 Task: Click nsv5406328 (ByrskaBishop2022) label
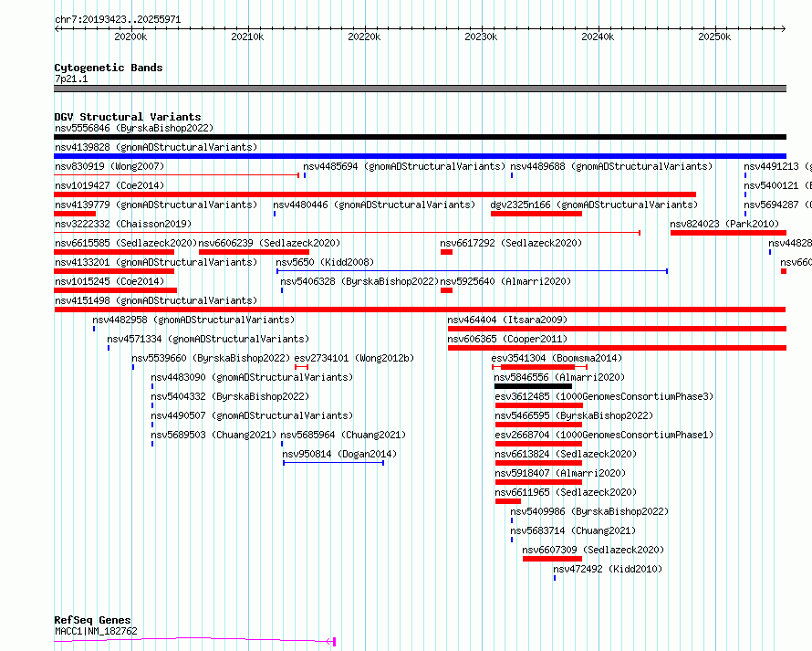[x=359, y=281]
